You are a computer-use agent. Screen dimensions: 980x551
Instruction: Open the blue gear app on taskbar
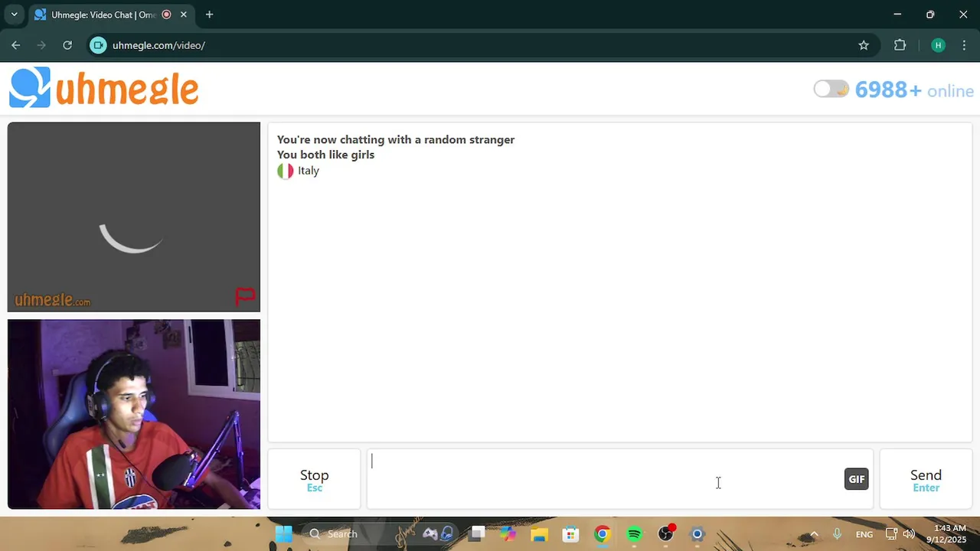tap(697, 534)
